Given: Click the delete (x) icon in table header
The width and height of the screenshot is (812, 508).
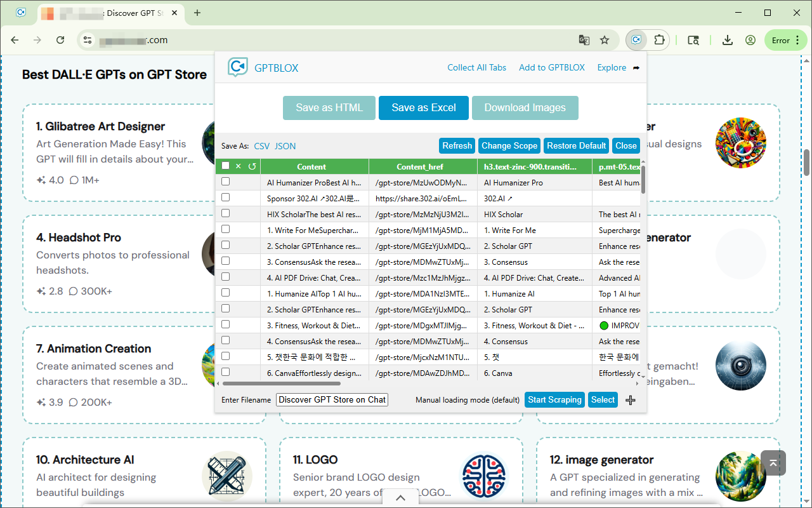Looking at the screenshot, I should pos(239,166).
